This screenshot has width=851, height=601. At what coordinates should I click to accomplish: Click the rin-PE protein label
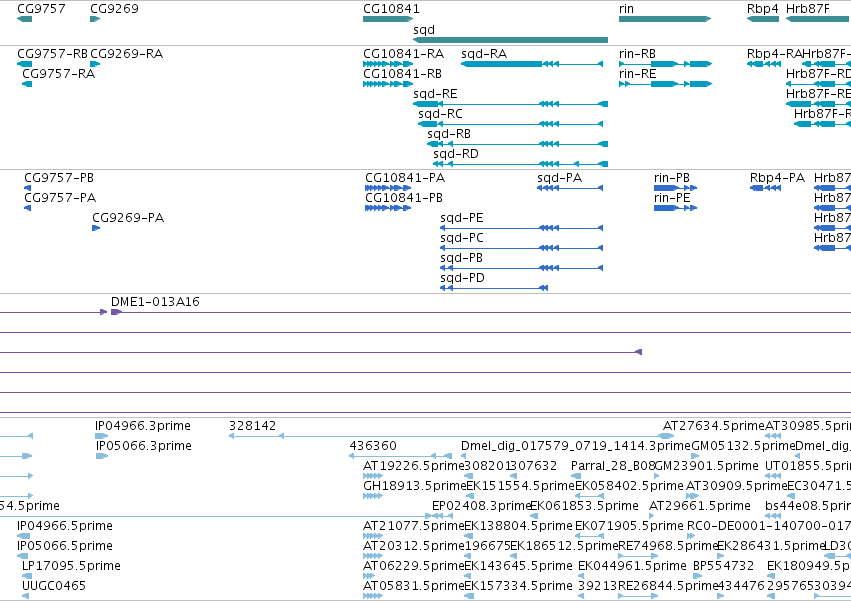(672, 198)
